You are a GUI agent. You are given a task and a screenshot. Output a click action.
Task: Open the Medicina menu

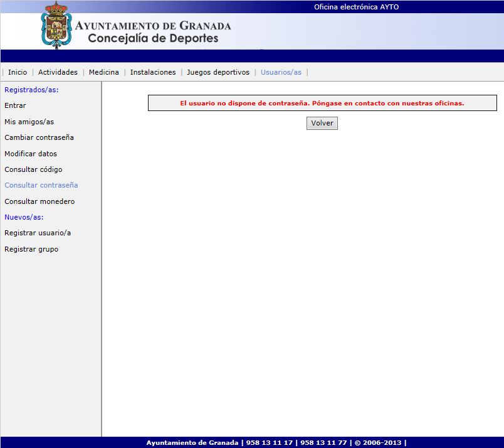[104, 72]
